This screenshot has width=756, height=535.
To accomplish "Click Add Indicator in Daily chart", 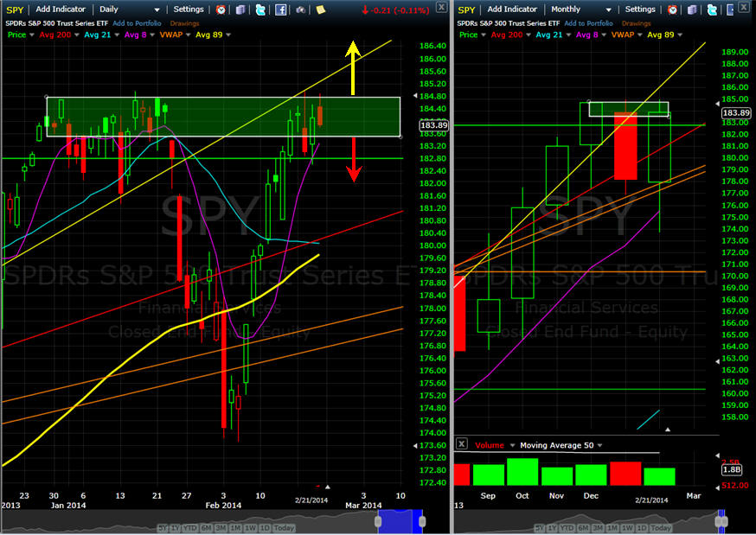I will point(61,10).
